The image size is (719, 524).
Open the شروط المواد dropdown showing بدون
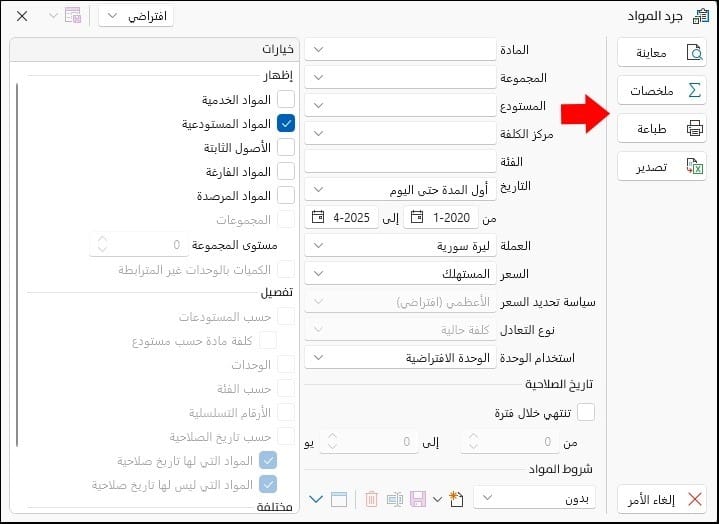tap(534, 498)
